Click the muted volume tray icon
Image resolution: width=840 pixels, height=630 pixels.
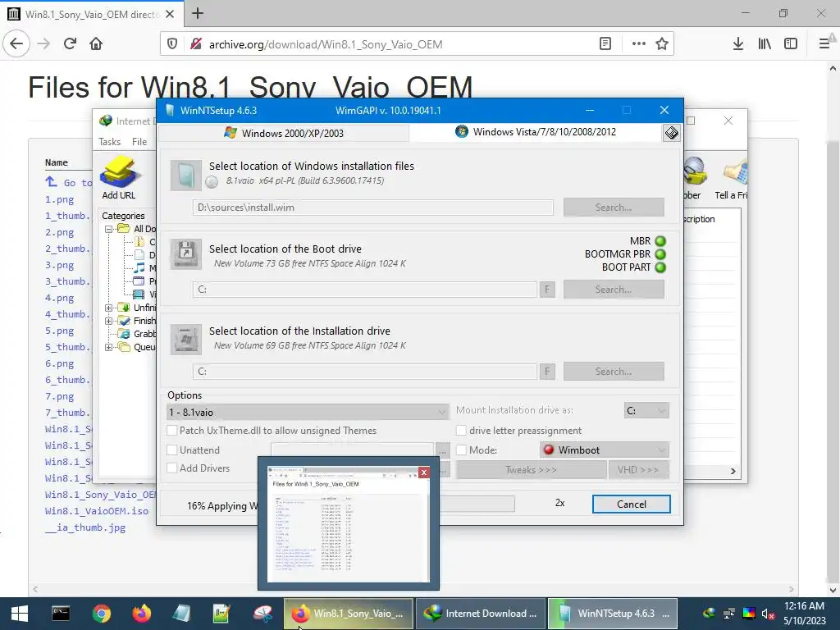coord(768,614)
